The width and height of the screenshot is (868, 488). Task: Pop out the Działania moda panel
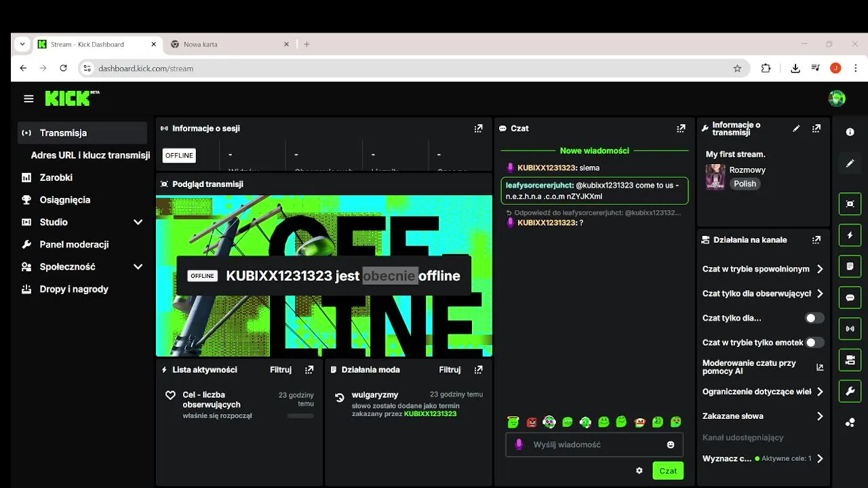[478, 369]
